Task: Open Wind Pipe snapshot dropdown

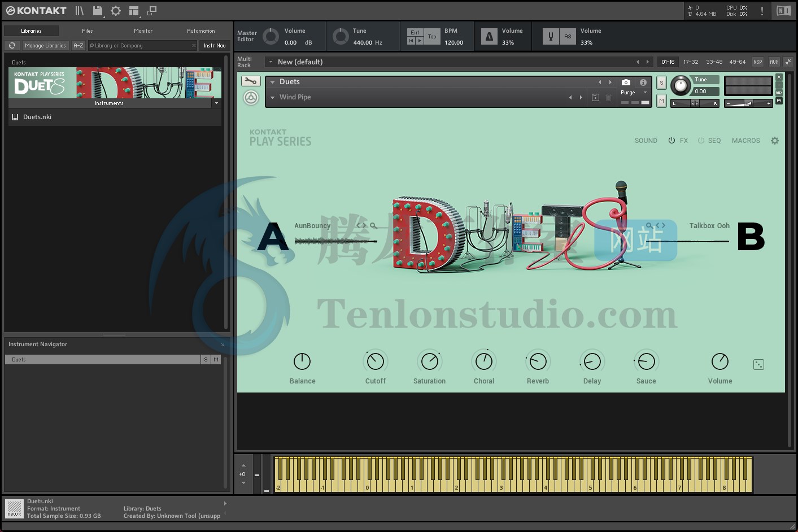Action: [x=273, y=98]
